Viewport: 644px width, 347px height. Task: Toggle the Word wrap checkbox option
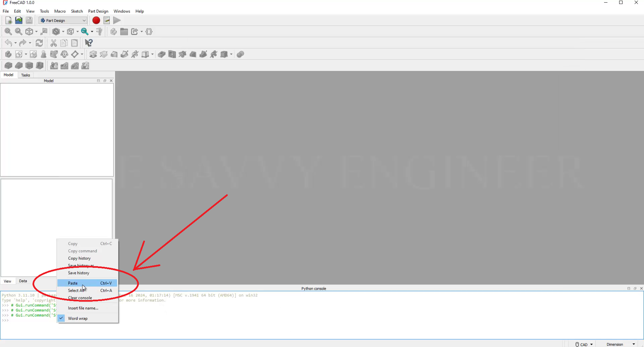coord(77,318)
